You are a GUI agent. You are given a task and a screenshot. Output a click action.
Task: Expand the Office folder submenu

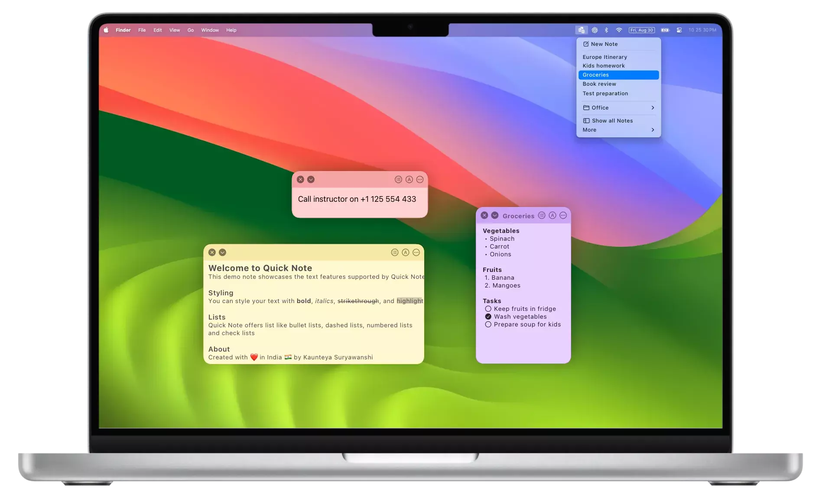[x=618, y=108]
